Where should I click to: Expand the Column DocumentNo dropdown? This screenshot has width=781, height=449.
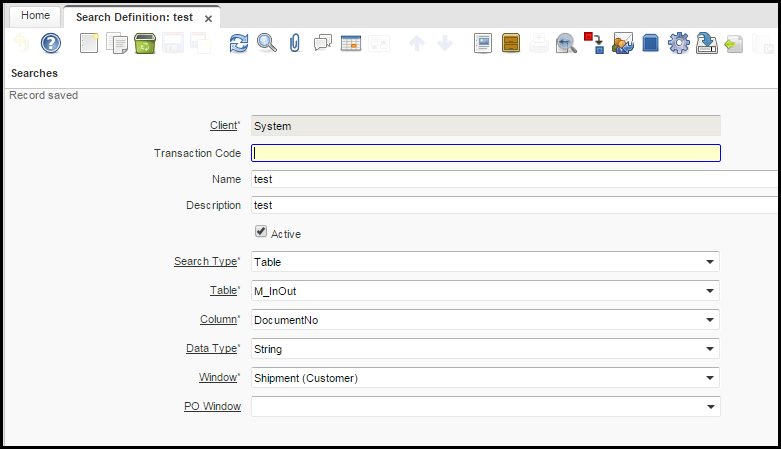click(710, 319)
